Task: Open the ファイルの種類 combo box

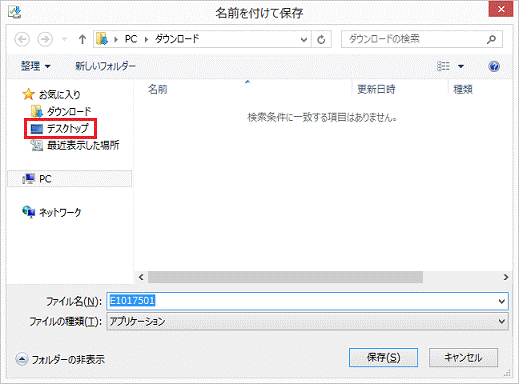Action: (x=307, y=321)
